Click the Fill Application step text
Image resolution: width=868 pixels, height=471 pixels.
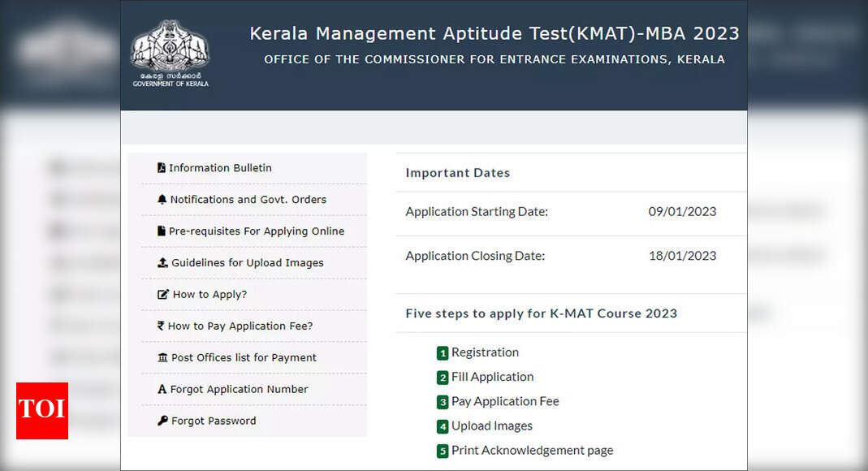493,377
